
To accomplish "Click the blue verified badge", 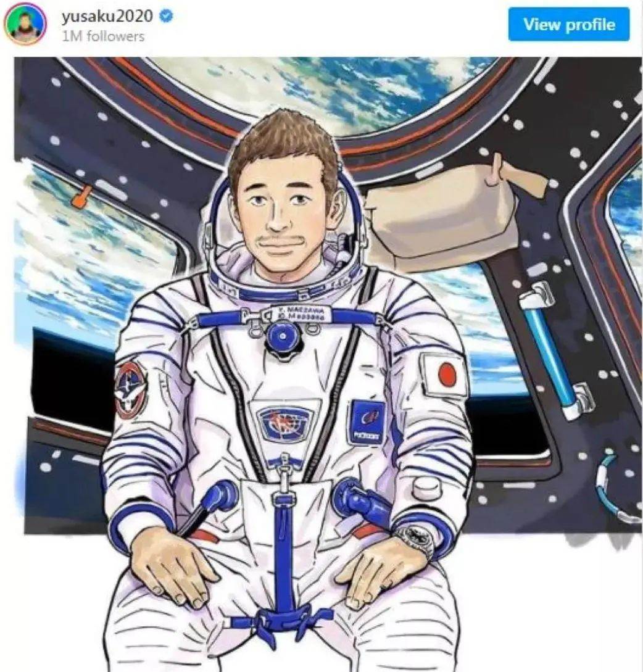I will tap(167, 17).
